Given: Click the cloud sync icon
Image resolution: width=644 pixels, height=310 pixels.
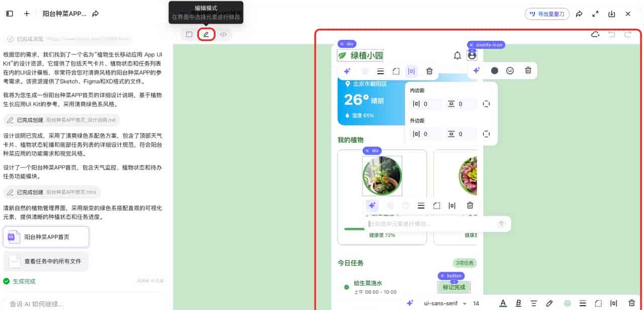Looking at the screenshot, I should [595, 35].
